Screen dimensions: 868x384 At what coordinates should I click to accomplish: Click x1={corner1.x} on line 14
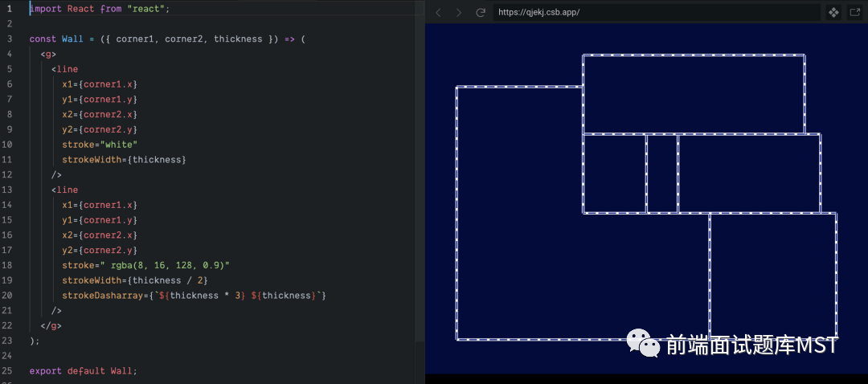point(100,205)
